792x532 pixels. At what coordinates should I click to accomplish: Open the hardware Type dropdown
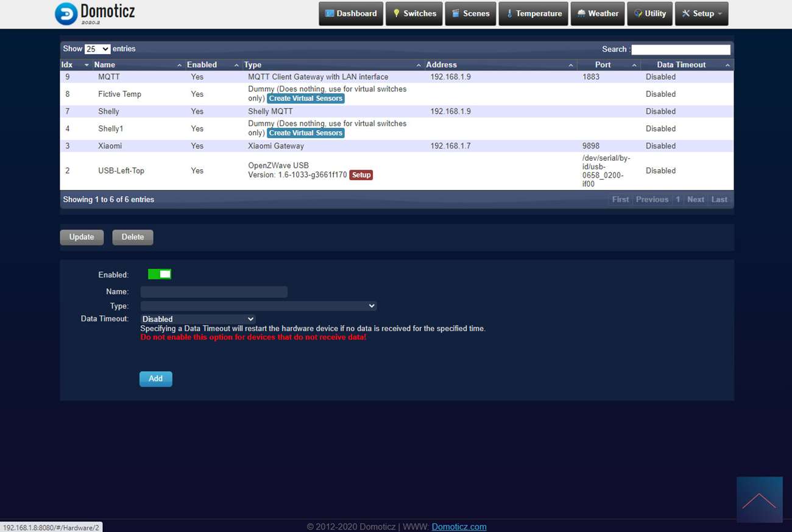(x=258, y=306)
